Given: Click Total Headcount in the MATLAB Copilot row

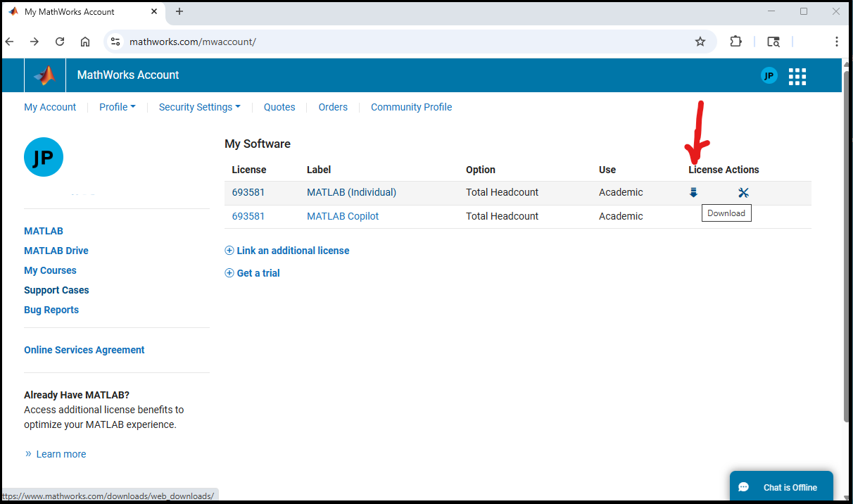Looking at the screenshot, I should click(x=503, y=216).
